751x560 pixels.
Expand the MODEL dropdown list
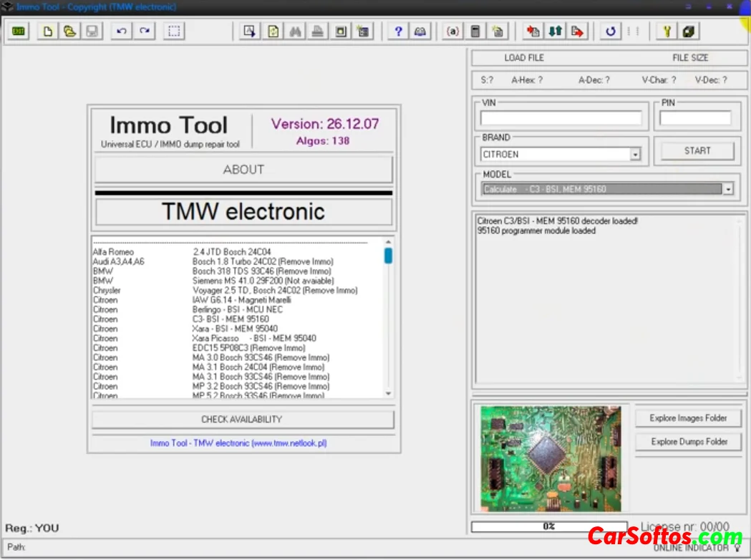pyautogui.click(x=728, y=190)
